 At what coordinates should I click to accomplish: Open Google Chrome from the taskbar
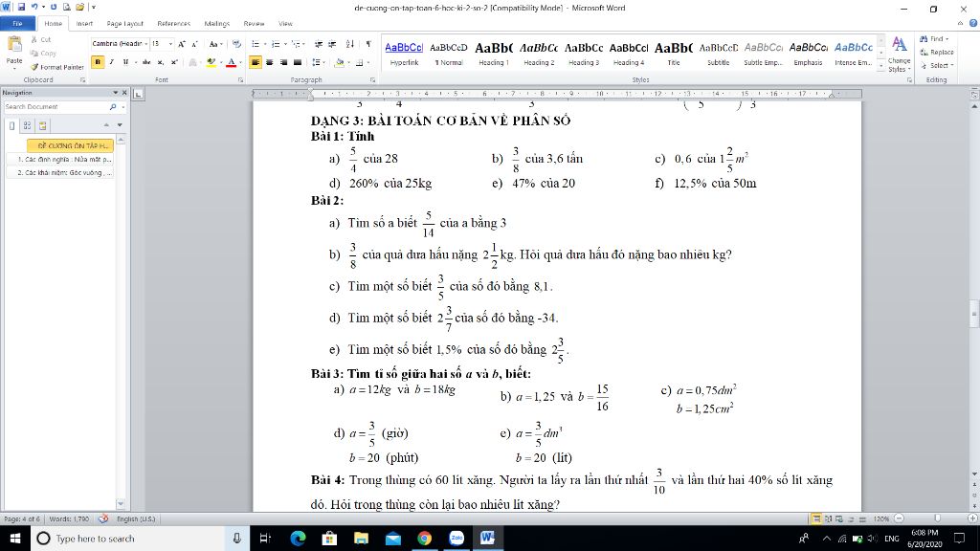(424, 538)
